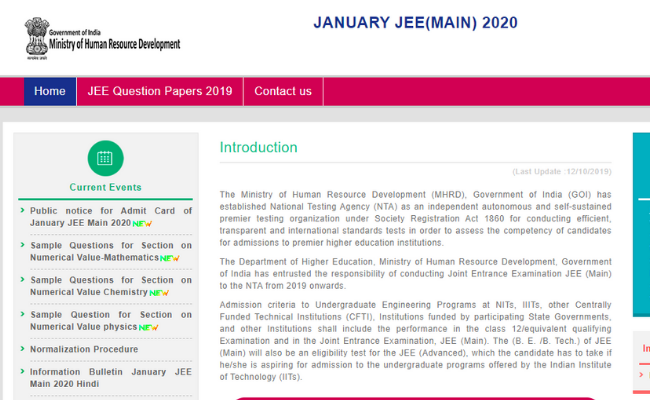
Task: Click the Government of India emblem
Action: click(35, 38)
